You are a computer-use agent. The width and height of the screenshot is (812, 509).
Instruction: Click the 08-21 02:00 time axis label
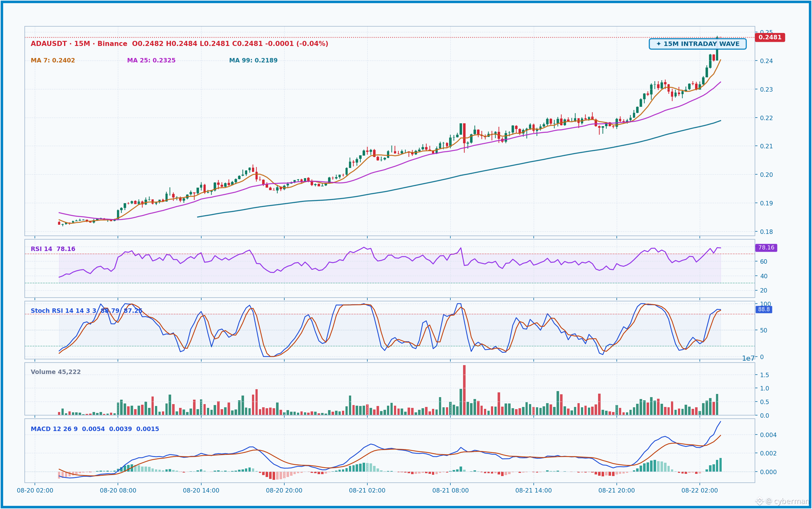[367, 491]
